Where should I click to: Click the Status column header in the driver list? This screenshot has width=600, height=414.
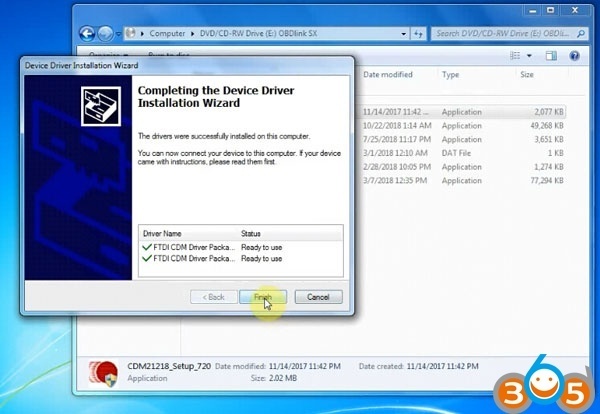(x=251, y=233)
